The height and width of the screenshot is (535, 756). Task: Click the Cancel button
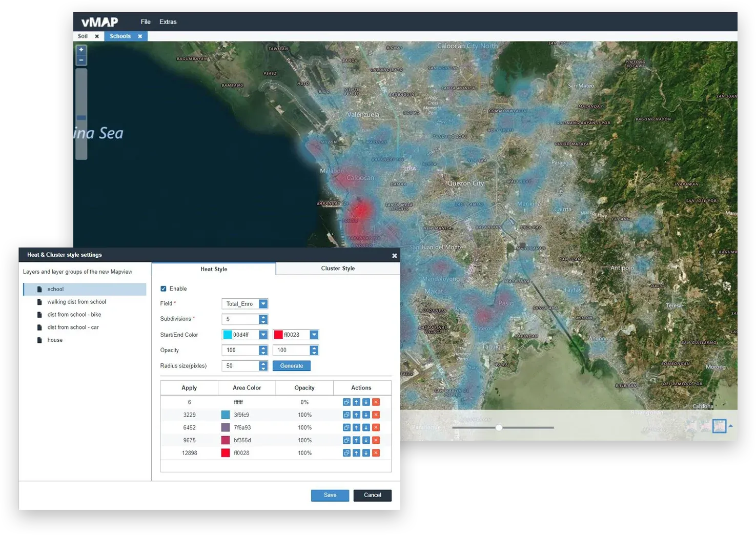coord(373,495)
